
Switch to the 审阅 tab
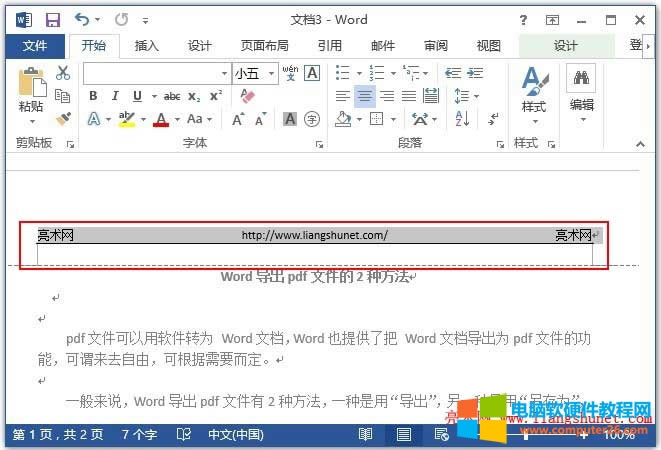coord(435,46)
